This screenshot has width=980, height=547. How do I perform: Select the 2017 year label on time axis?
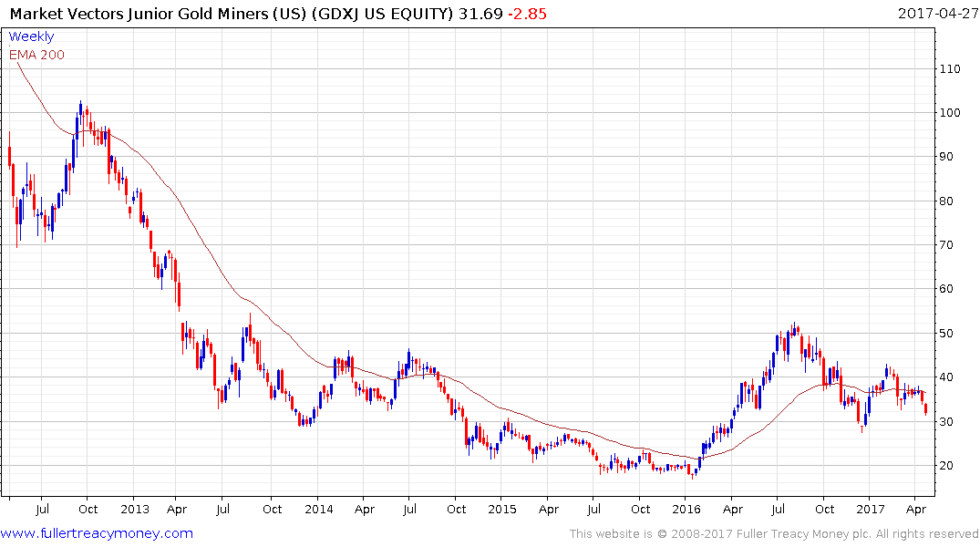pos(871,509)
